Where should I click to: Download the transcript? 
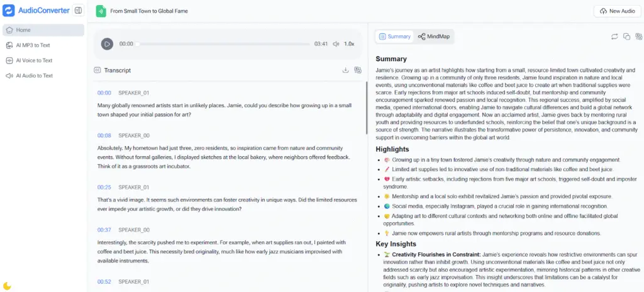coord(345,70)
